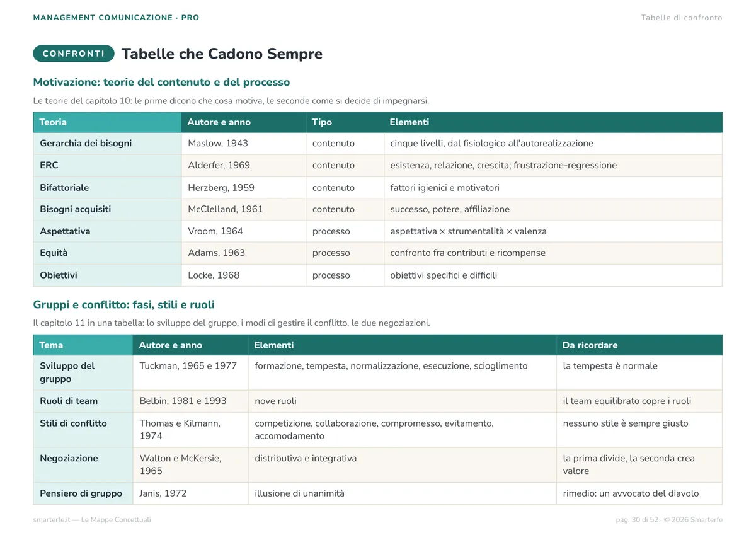Click the "Teoria" column header

107,122
